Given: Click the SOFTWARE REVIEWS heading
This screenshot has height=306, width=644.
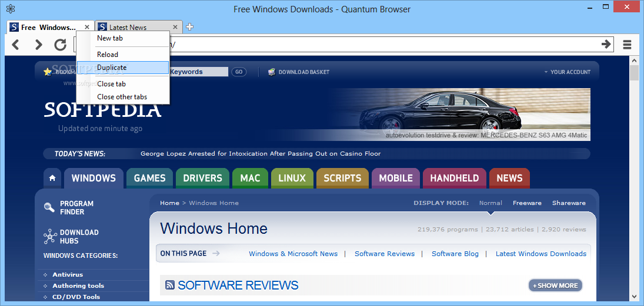Looking at the screenshot, I should pos(238,285).
